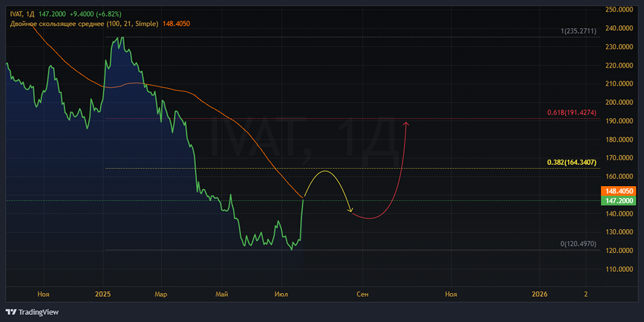Viewport: 644px width, 322px height.
Task: Click the IVAT symbol title in legend
Action: [22, 14]
